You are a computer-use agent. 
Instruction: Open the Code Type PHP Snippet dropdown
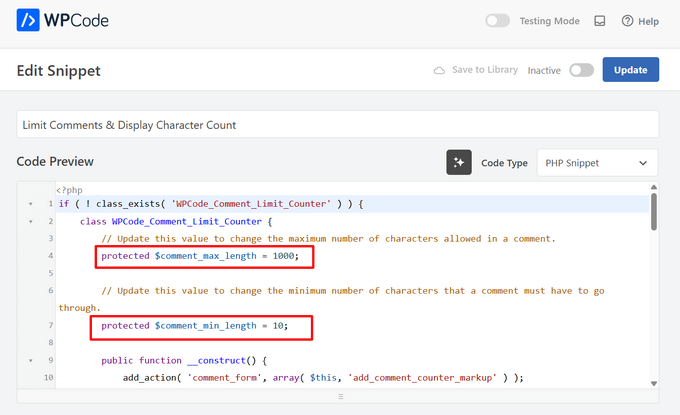(x=597, y=162)
